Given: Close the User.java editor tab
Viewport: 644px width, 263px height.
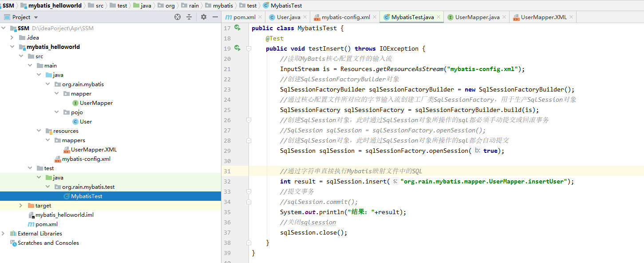Looking at the screenshot, I should point(305,17).
